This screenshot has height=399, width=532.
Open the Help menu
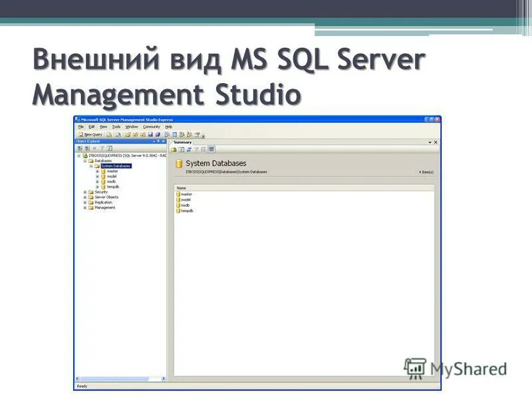coord(169,126)
